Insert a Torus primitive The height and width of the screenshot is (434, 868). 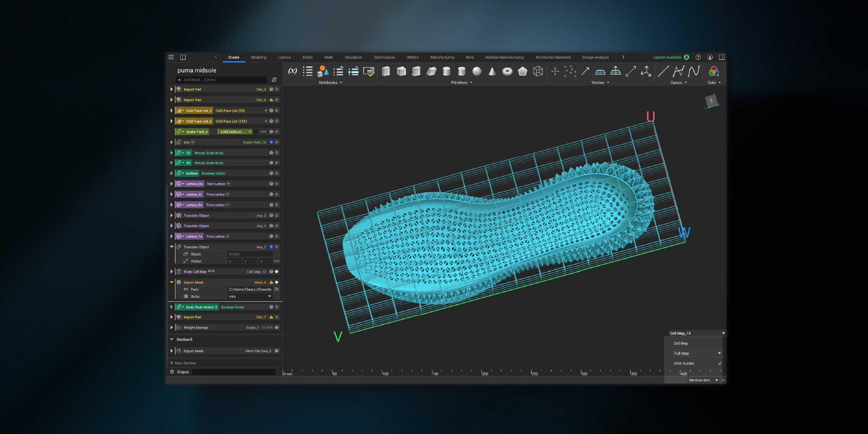coord(507,71)
